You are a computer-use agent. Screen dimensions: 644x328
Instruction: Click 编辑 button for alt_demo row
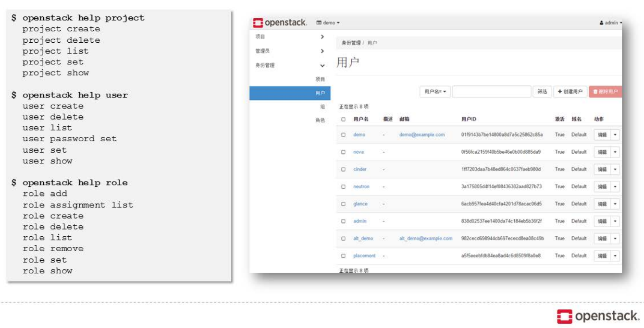pos(602,239)
